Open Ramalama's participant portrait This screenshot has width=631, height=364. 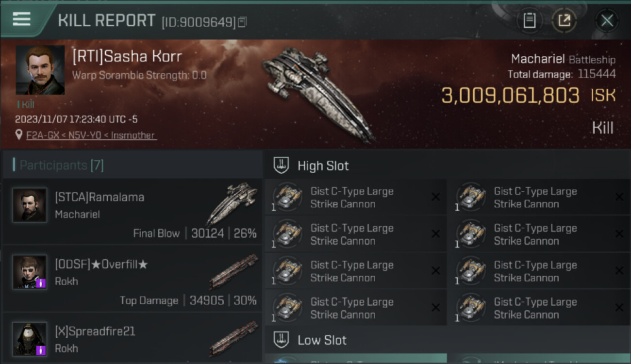point(30,205)
